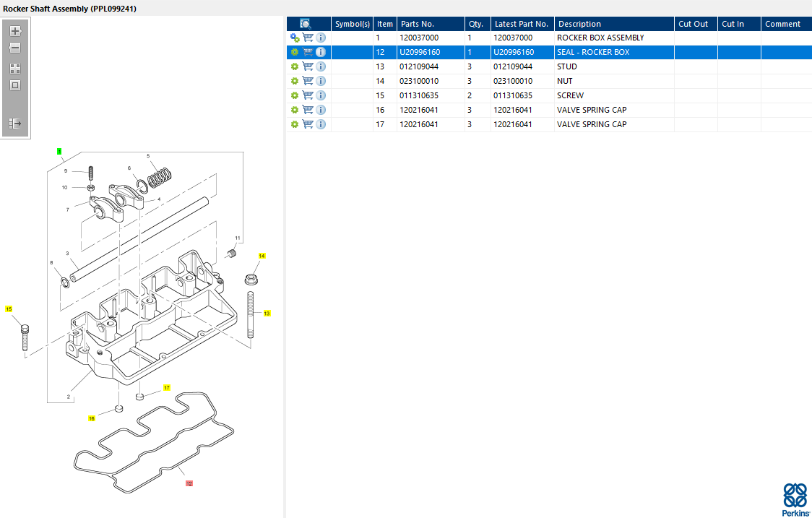Select the VALVE SPRING CAP item 16 row
The image size is (812, 518).
point(591,110)
